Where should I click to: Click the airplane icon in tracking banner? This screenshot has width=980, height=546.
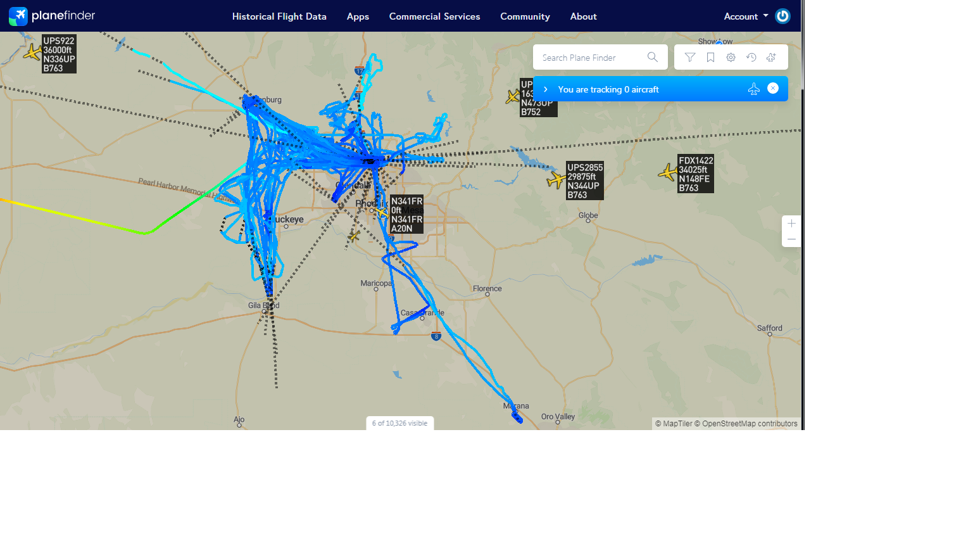click(753, 89)
